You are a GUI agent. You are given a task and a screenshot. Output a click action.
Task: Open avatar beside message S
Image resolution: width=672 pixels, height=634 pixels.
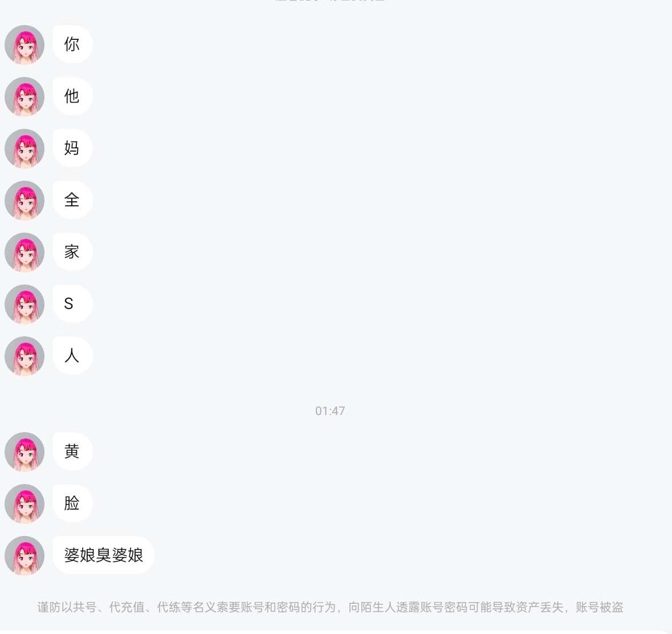point(25,304)
